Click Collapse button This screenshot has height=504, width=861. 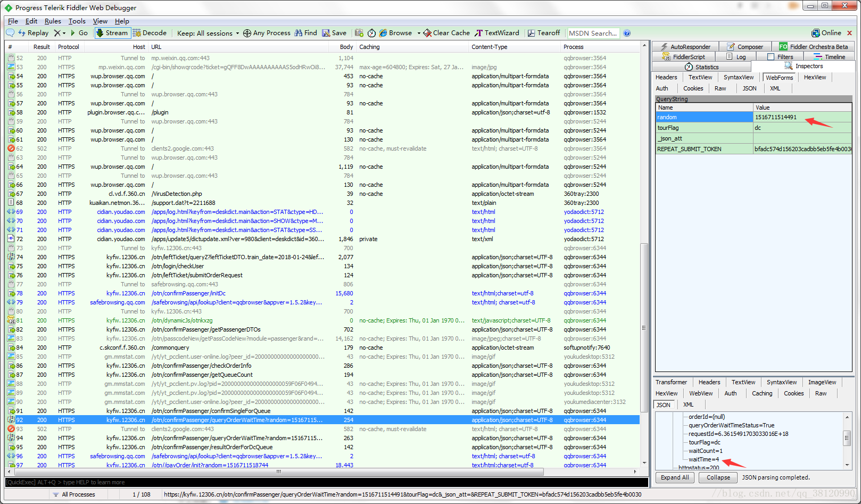point(718,477)
